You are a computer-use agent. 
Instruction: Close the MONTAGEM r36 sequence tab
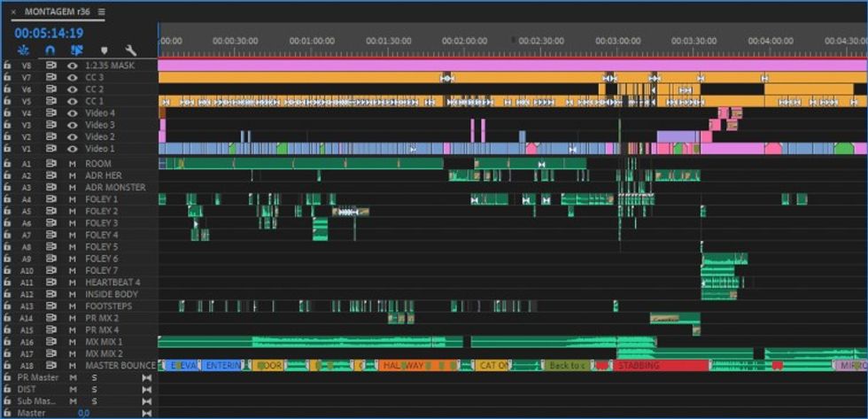click(x=13, y=12)
